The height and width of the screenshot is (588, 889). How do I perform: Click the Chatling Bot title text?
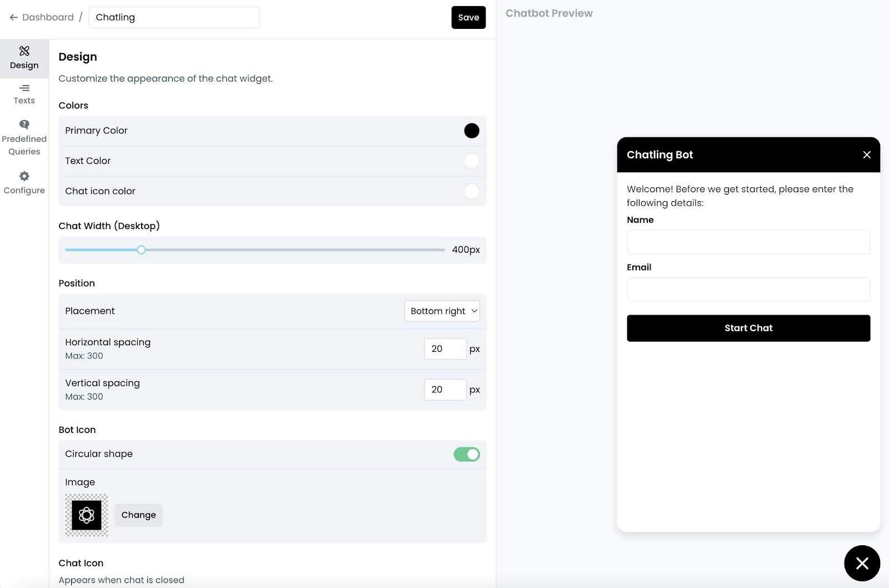(660, 155)
